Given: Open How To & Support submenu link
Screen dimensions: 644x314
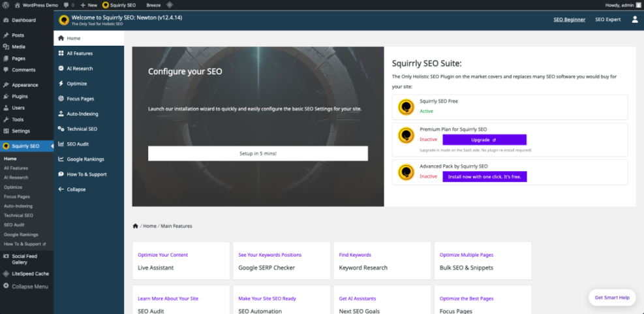Looking at the screenshot, I should coord(25,243).
